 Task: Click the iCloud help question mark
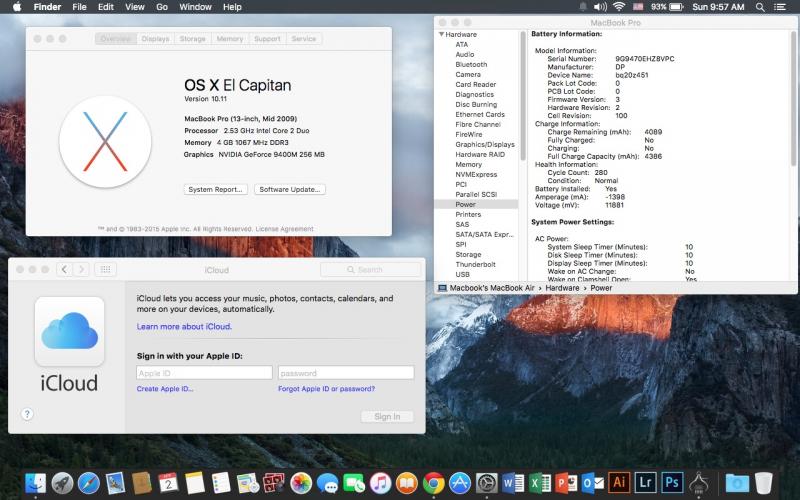tap(28, 414)
